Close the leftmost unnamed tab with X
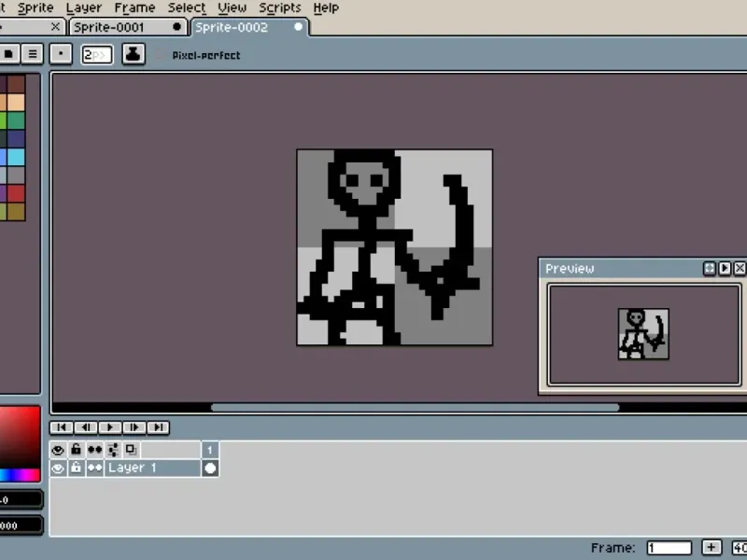Image resolution: width=747 pixels, height=560 pixels. (x=55, y=27)
